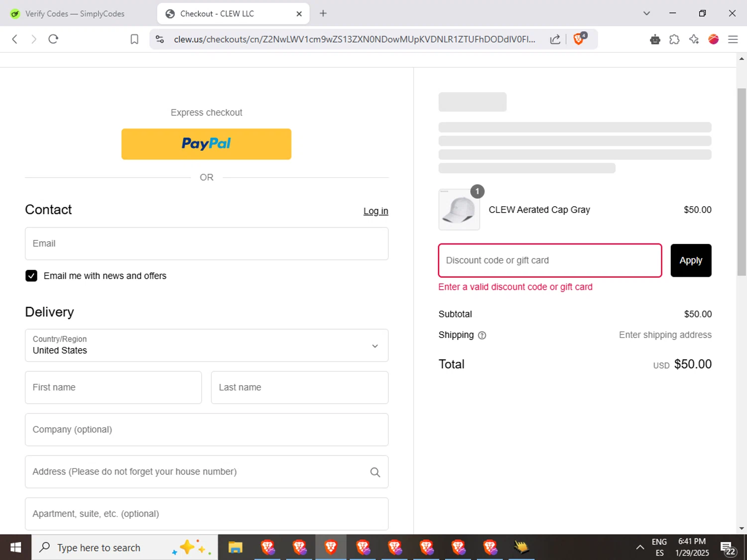Click the browser forward arrow
The height and width of the screenshot is (560, 747).
point(33,39)
